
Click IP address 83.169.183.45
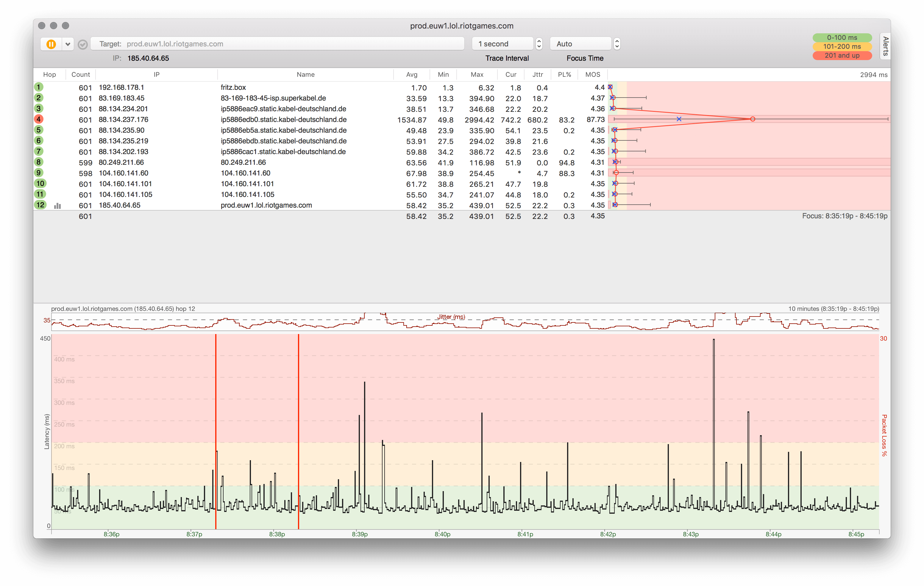tap(122, 98)
